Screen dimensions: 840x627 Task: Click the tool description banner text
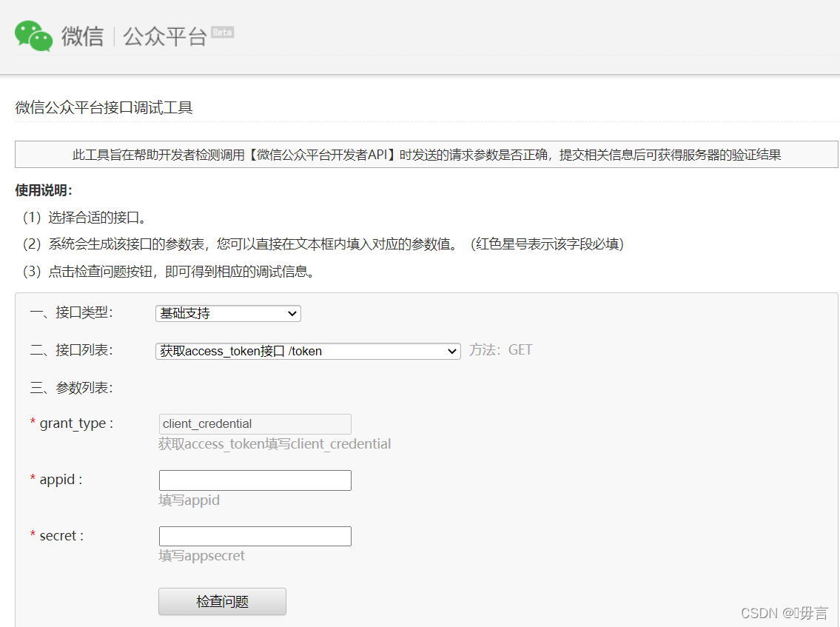pyautogui.click(x=426, y=155)
